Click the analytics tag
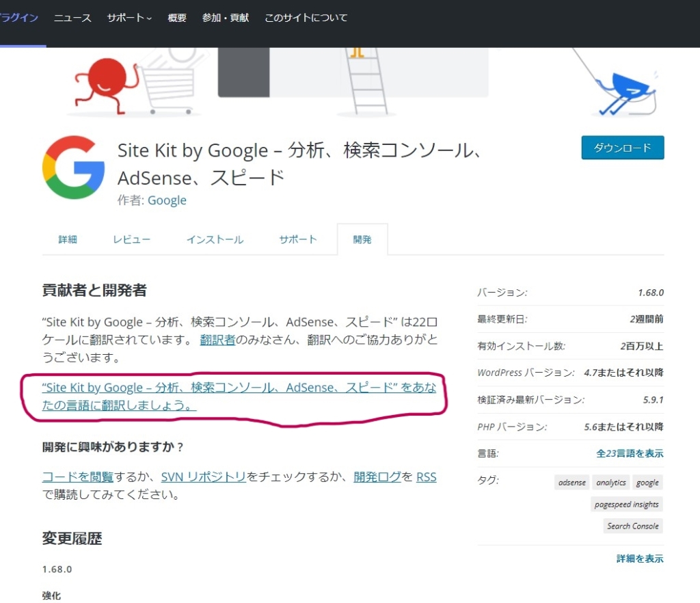This screenshot has height=603, width=700. tap(610, 483)
